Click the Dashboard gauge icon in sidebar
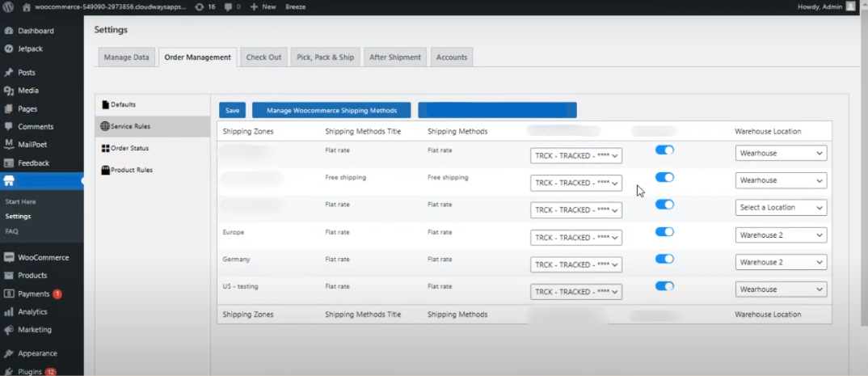868x376 pixels. tap(8, 31)
